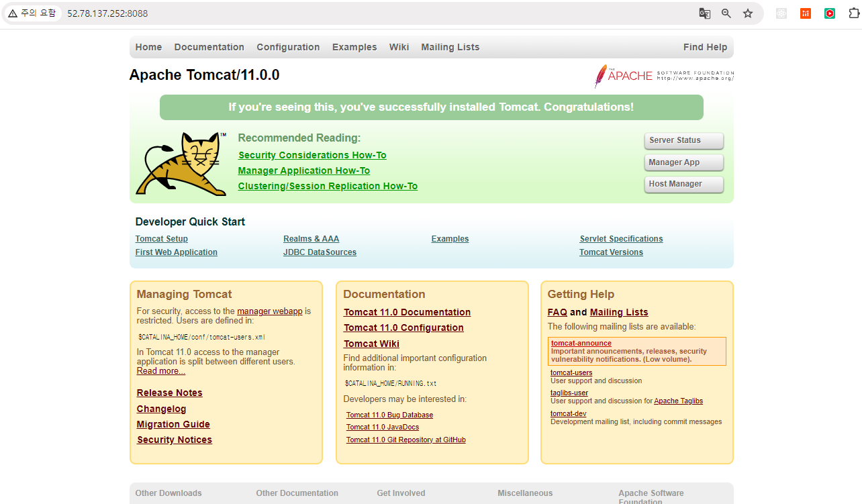
Task: Open Documentation in the navigation bar
Action: tap(209, 47)
